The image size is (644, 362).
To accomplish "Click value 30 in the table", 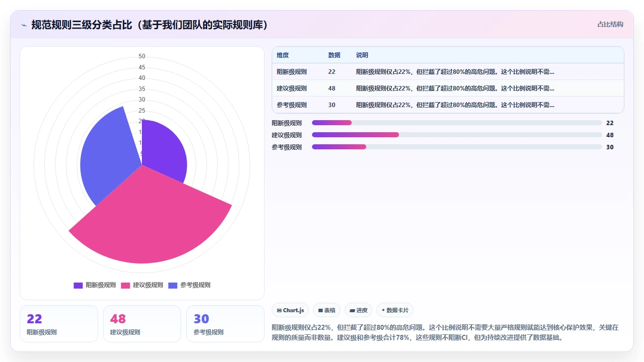I will (x=332, y=105).
